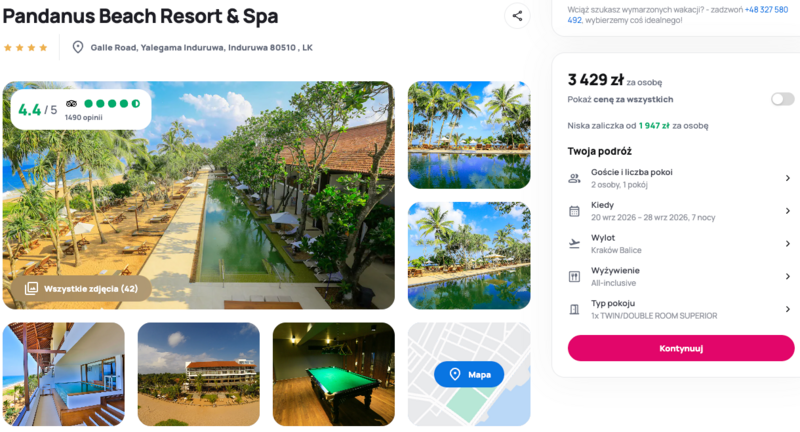Click the gallery icon in Wszystkie zdjęcia
The width and height of the screenshot is (800, 432).
[31, 289]
